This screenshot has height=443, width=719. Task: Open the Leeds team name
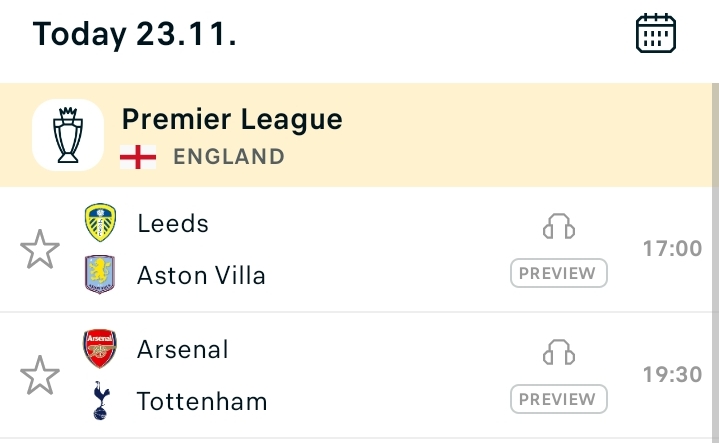coord(173,223)
